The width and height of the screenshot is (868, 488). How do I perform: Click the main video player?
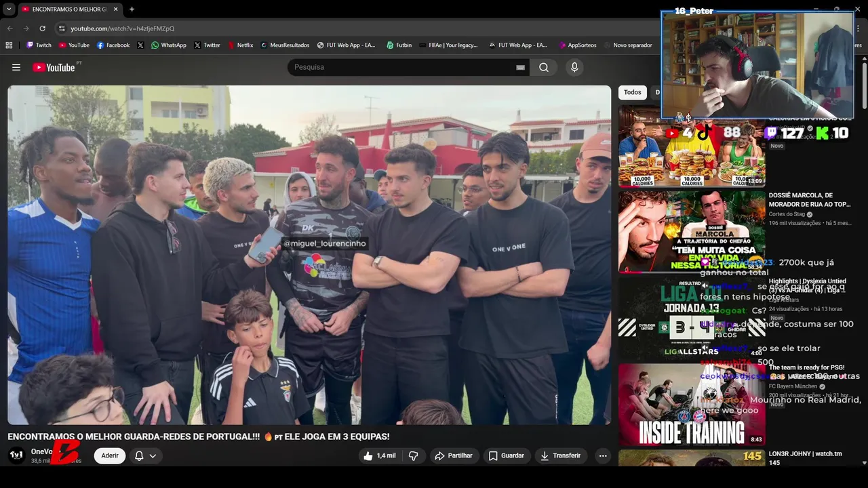(x=309, y=255)
